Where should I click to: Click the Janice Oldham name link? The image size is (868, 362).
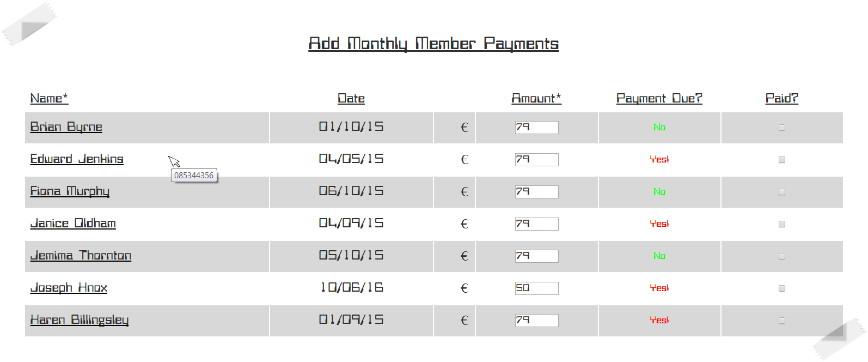(73, 224)
